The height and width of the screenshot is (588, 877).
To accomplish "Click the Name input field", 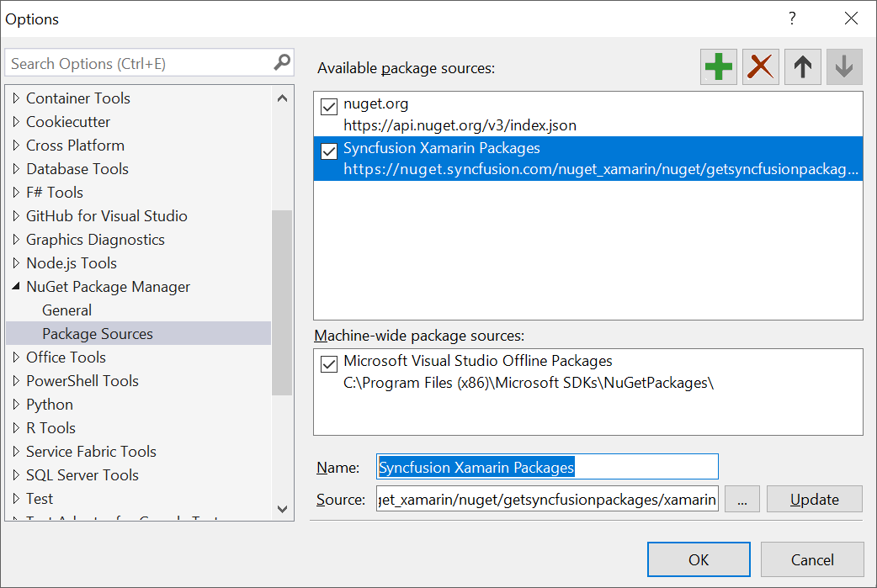I will point(547,467).
